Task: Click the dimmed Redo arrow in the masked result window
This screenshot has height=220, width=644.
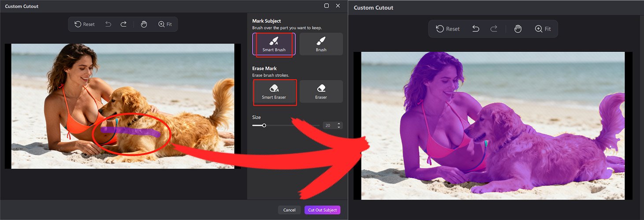Action: [494, 29]
